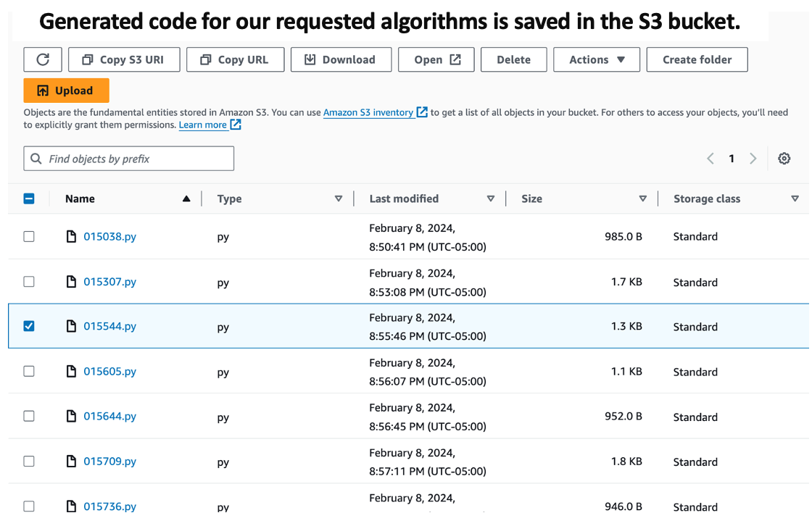Sort by the Size column header
The width and height of the screenshot is (812, 526).
tap(531, 199)
